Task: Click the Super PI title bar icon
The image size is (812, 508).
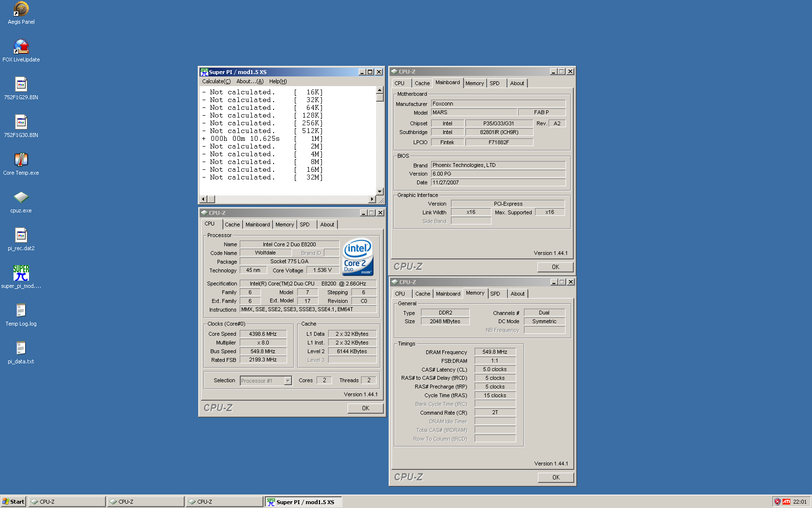Action: click(x=204, y=72)
